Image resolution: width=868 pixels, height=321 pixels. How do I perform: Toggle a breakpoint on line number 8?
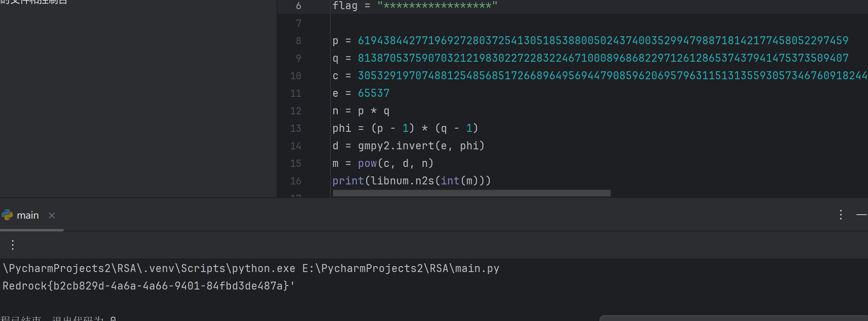coord(298,41)
